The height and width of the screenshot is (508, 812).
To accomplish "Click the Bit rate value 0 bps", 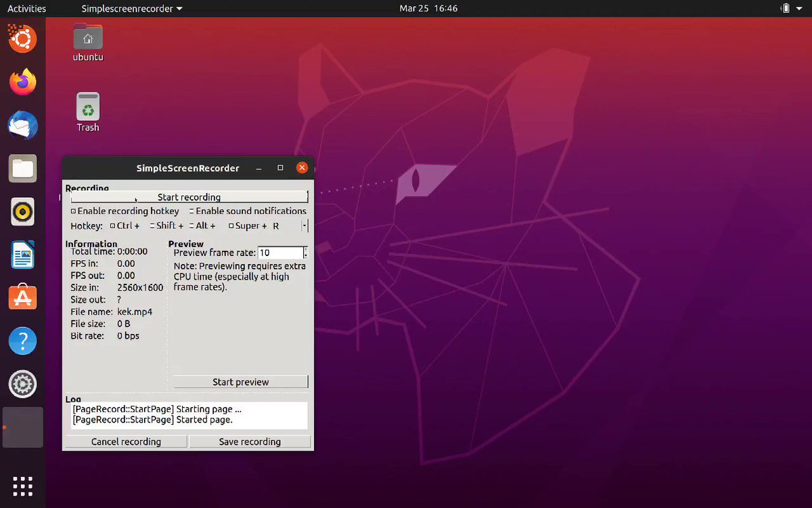I will coord(128,336).
